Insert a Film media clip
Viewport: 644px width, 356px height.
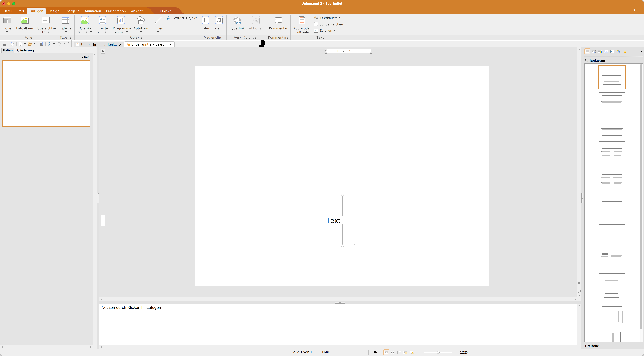205,23
